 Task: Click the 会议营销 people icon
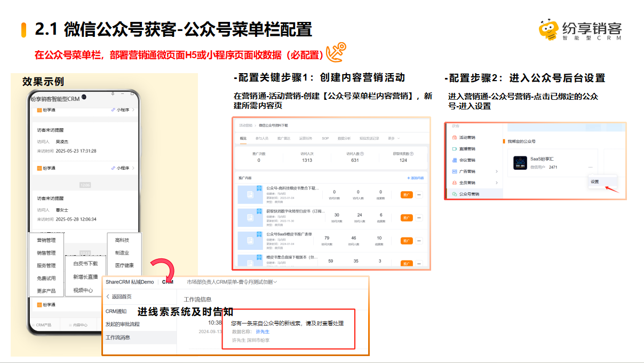(455, 160)
